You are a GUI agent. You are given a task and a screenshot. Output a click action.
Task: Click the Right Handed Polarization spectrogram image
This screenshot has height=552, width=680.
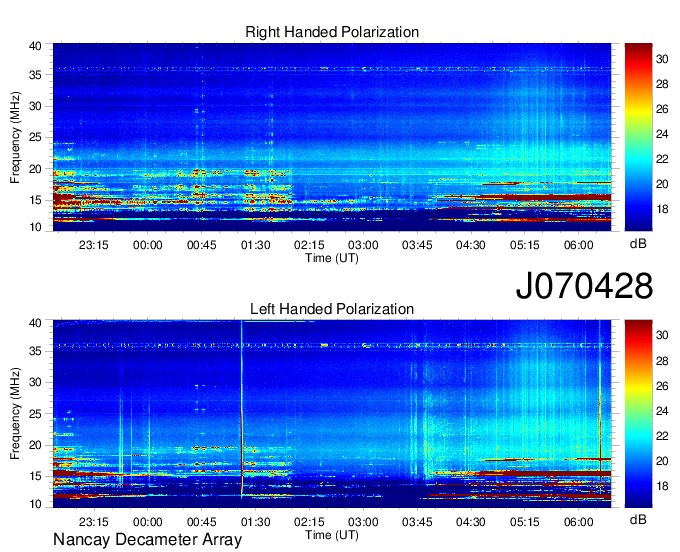(332, 137)
